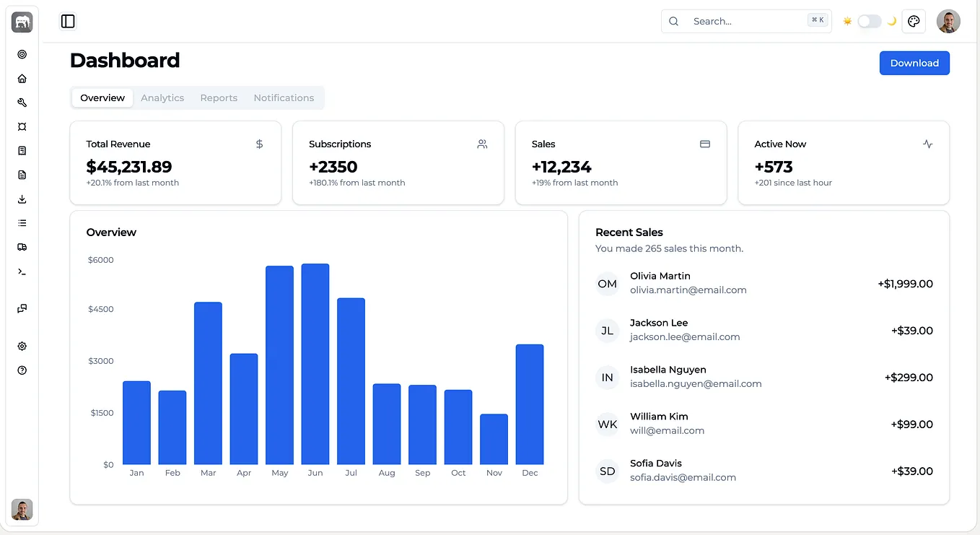
Task: Open the Reports tab
Action: click(219, 97)
